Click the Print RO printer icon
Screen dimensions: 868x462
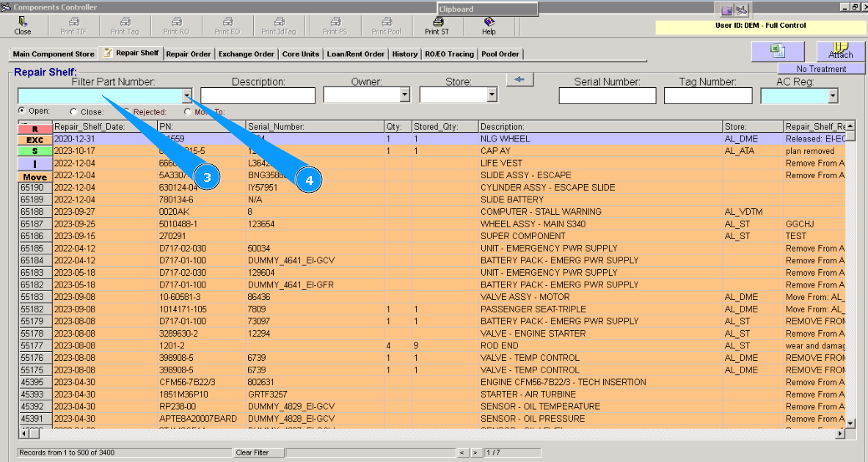pos(177,21)
